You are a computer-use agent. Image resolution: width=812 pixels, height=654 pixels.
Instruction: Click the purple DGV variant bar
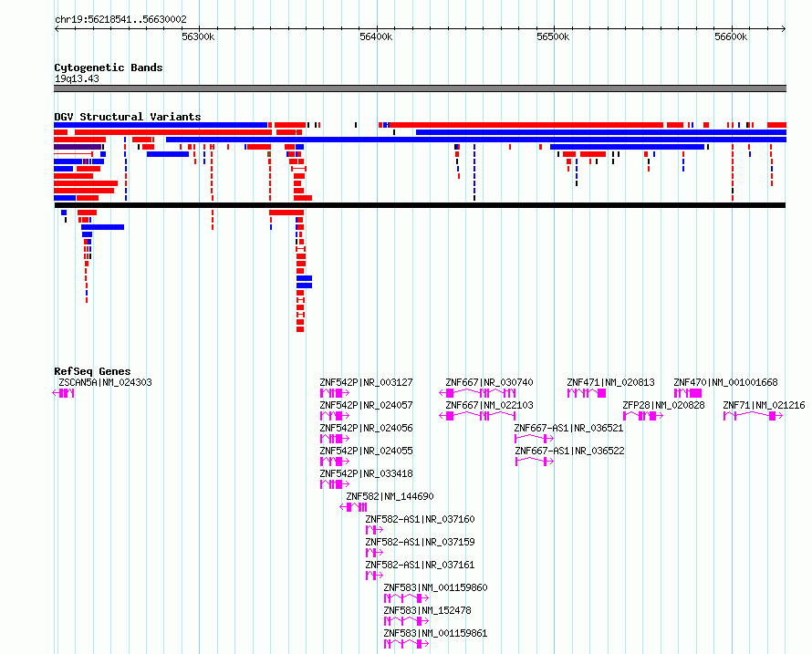[x=78, y=147]
